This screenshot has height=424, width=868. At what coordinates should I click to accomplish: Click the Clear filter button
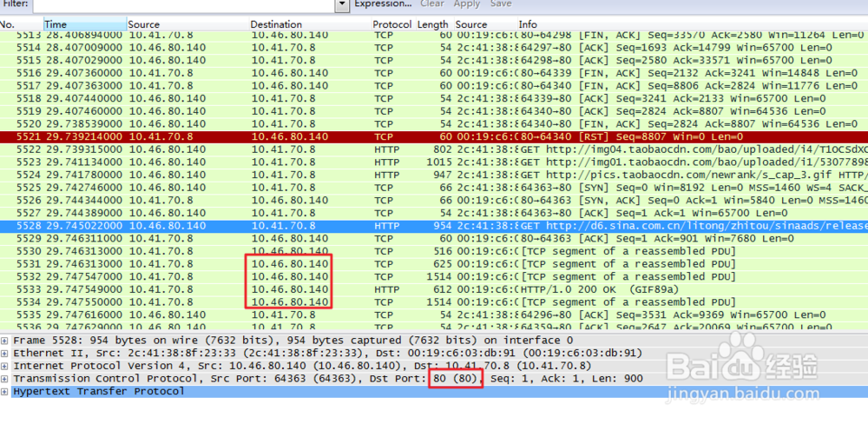431,3
